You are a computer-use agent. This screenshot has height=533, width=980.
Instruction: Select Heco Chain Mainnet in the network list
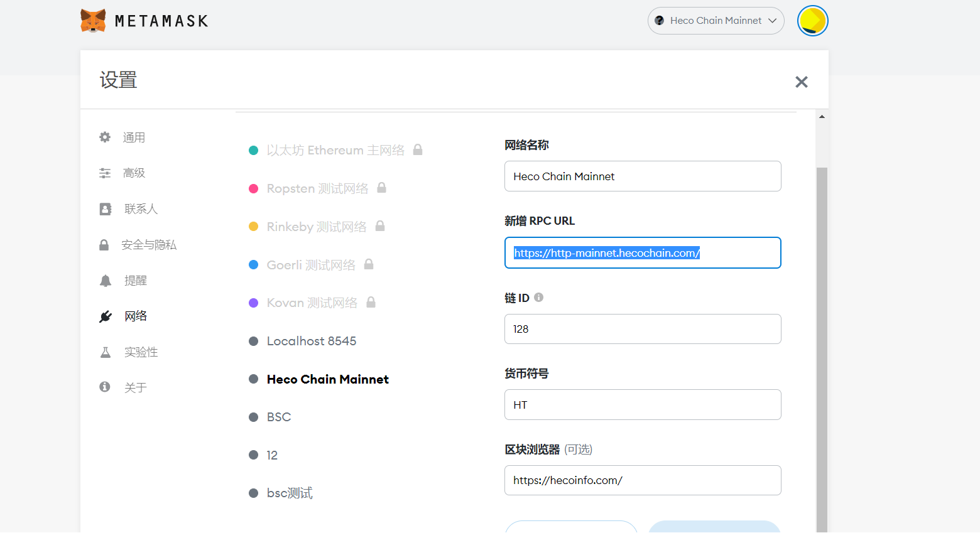click(x=328, y=379)
